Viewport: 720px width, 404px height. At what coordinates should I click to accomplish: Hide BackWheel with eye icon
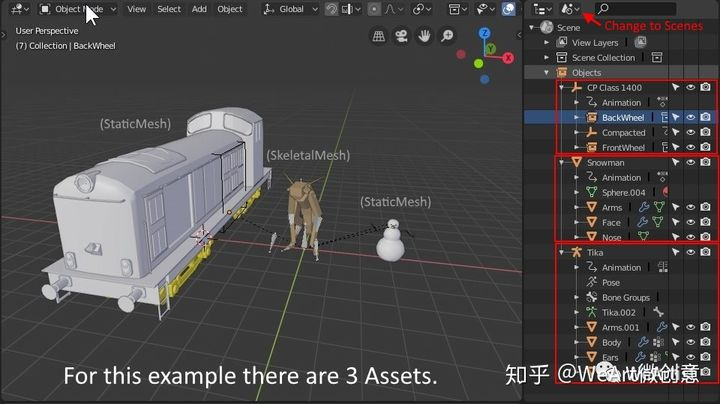[690, 118]
